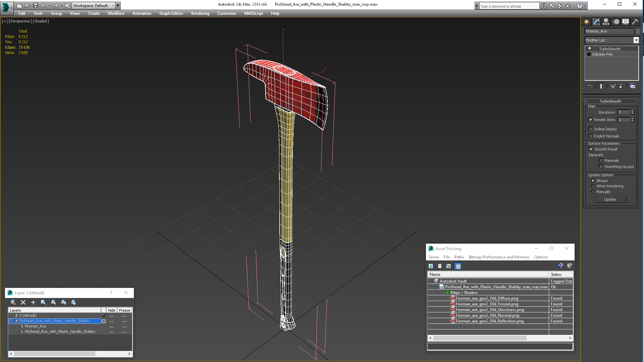Click Remove Modifier trash icon
This screenshot has width=644, height=362.
coord(621,86)
